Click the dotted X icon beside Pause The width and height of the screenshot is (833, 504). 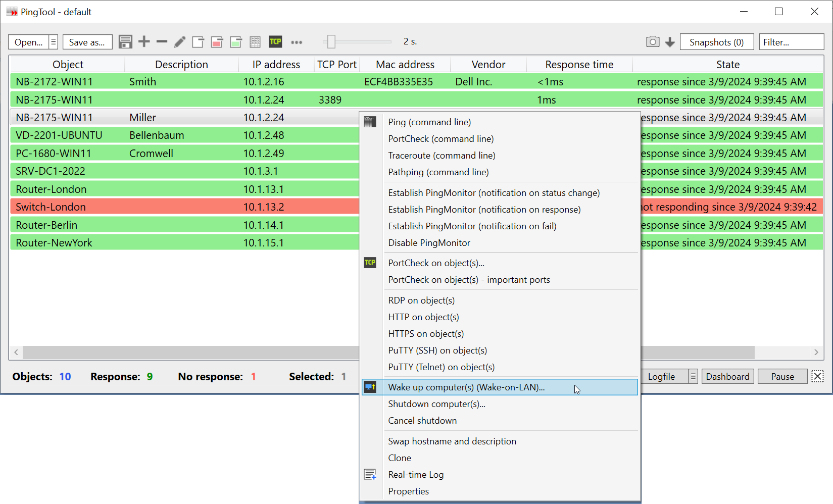tap(817, 376)
